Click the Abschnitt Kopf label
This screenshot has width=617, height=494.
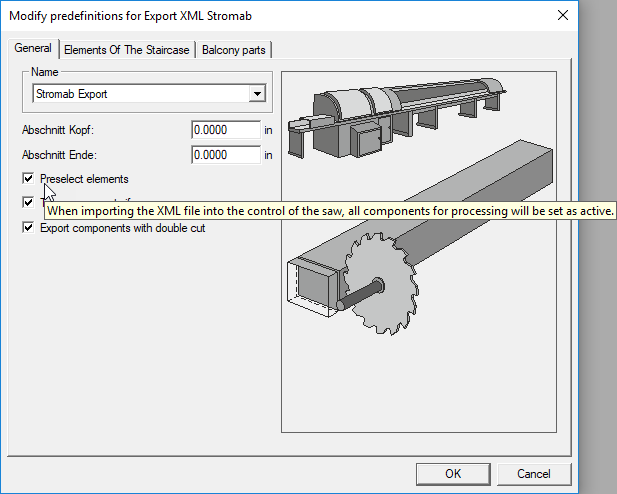point(58,130)
